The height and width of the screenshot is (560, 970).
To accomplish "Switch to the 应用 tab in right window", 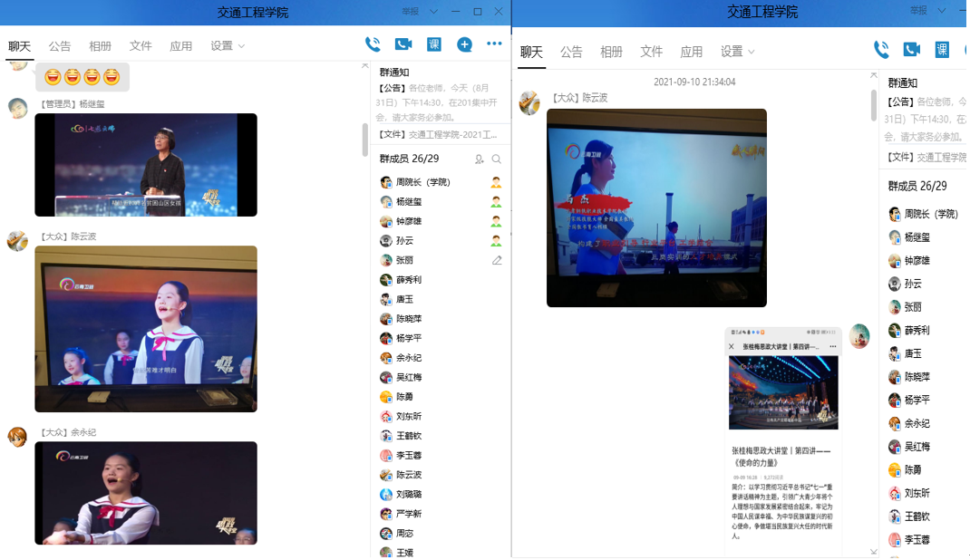I will [x=691, y=52].
